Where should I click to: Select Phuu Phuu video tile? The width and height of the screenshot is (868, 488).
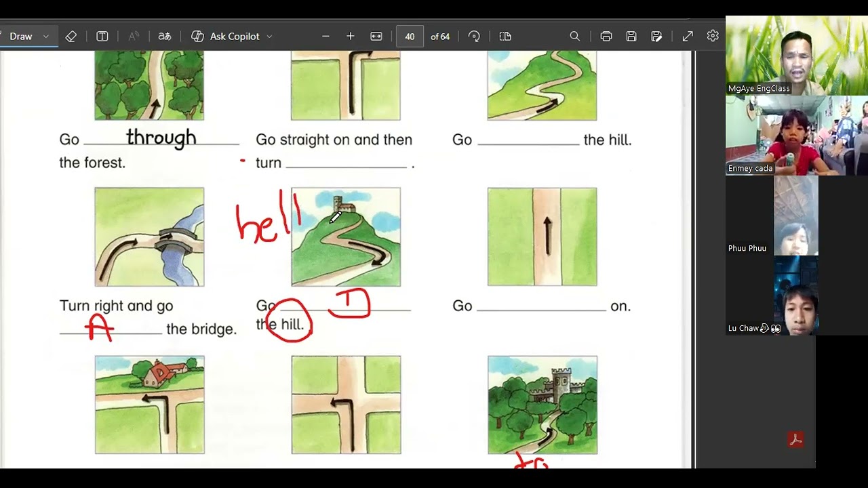coord(796,216)
